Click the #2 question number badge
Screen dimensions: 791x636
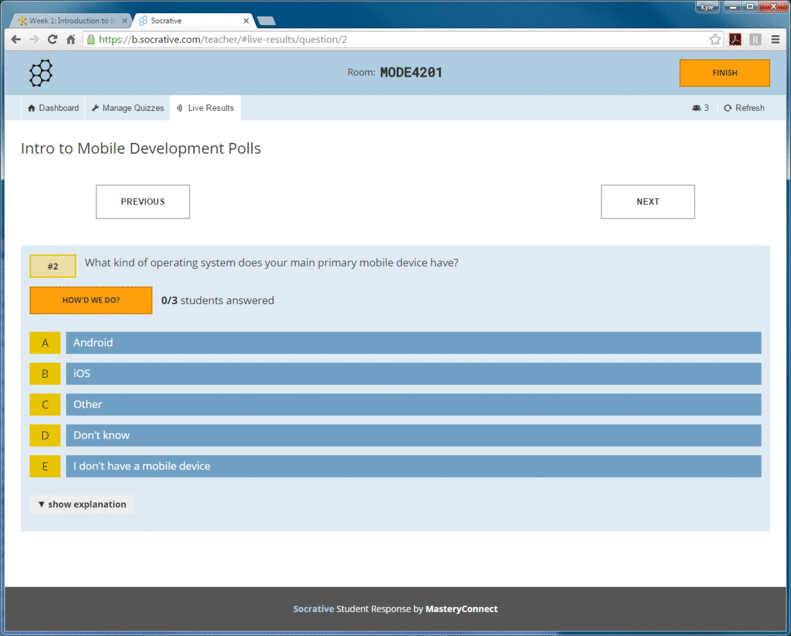point(53,266)
